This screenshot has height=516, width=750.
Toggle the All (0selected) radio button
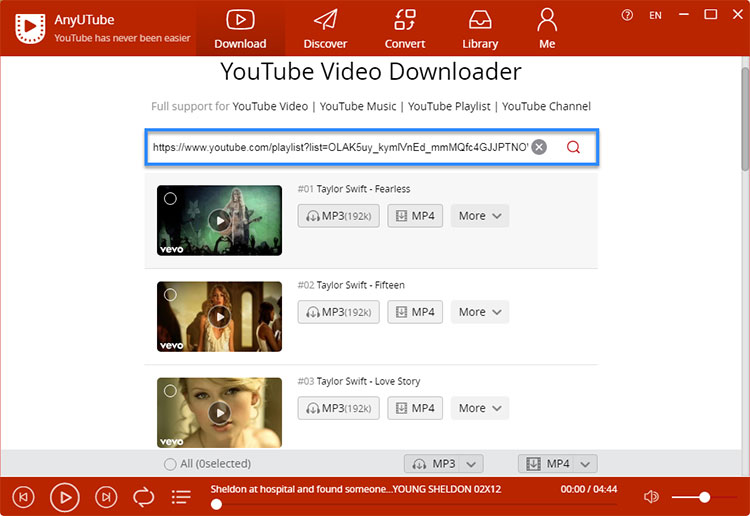pos(170,464)
